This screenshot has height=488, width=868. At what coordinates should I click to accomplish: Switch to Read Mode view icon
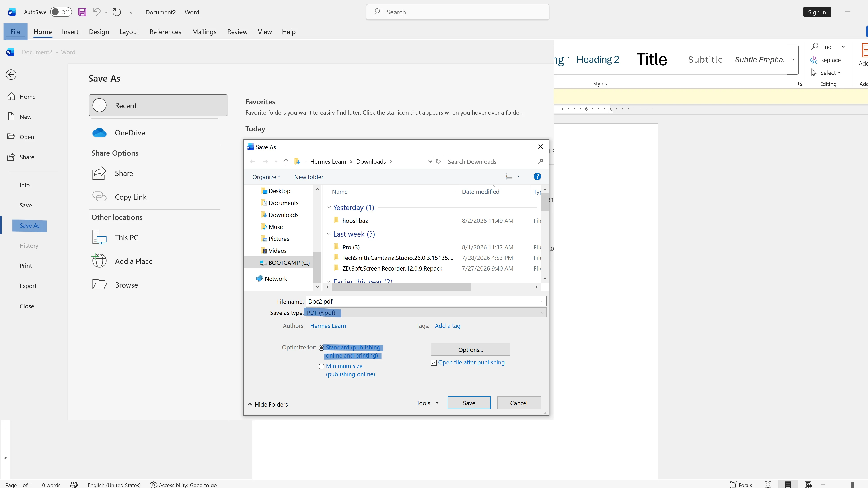tap(768, 485)
